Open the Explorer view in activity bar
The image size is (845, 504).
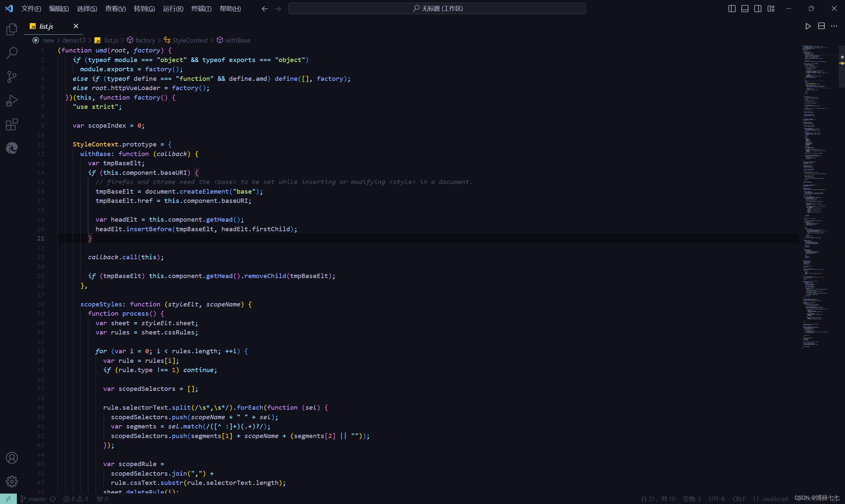pyautogui.click(x=12, y=30)
